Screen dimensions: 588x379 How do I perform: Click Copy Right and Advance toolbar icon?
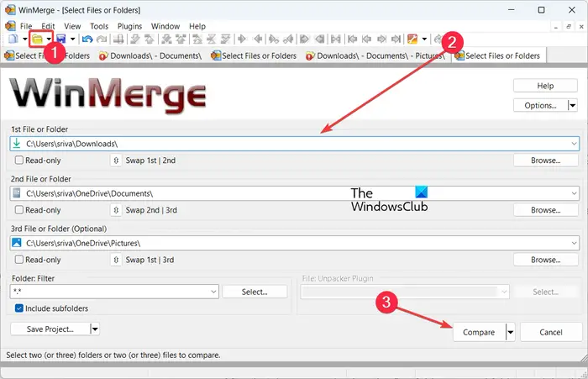pyautogui.click(x=274, y=39)
